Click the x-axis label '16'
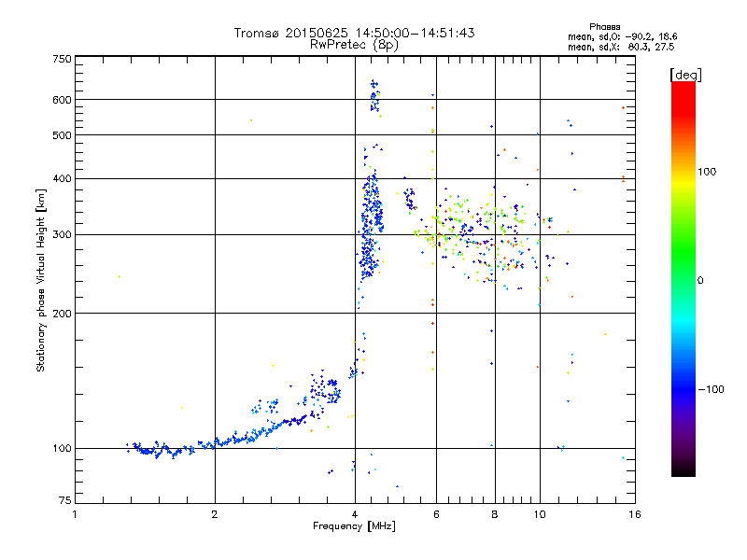 635,514
